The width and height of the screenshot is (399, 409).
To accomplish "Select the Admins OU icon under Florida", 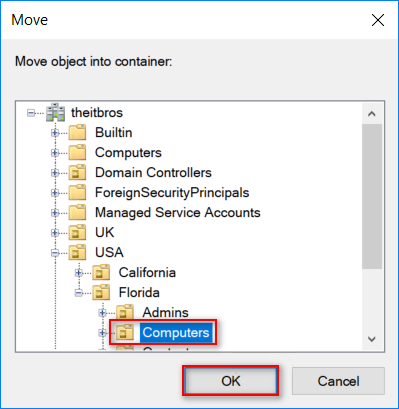I will [x=125, y=313].
